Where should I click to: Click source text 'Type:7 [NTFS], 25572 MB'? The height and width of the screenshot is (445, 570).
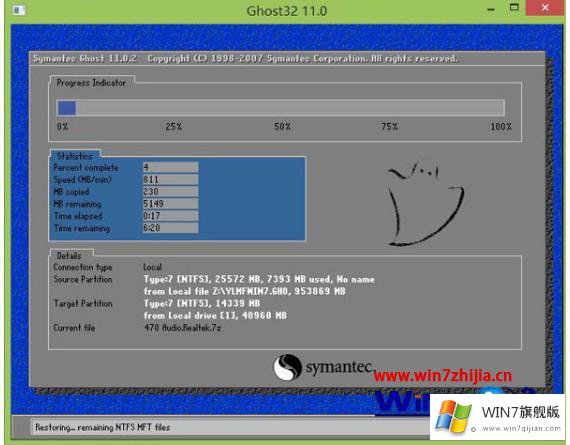click(204, 279)
